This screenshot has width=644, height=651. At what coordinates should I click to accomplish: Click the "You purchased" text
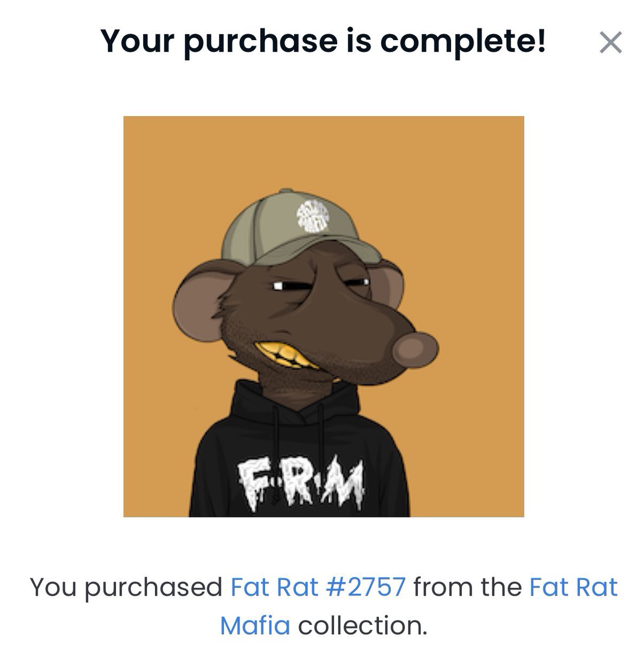click(126, 588)
